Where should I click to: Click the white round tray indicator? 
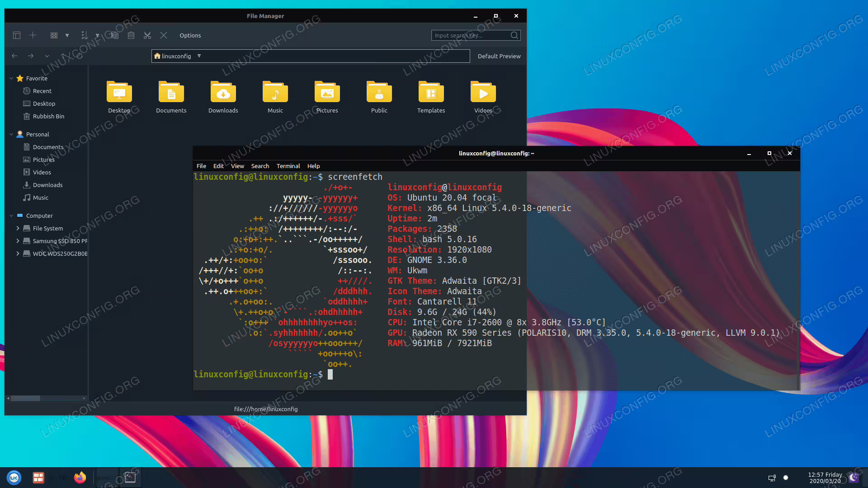click(786, 478)
